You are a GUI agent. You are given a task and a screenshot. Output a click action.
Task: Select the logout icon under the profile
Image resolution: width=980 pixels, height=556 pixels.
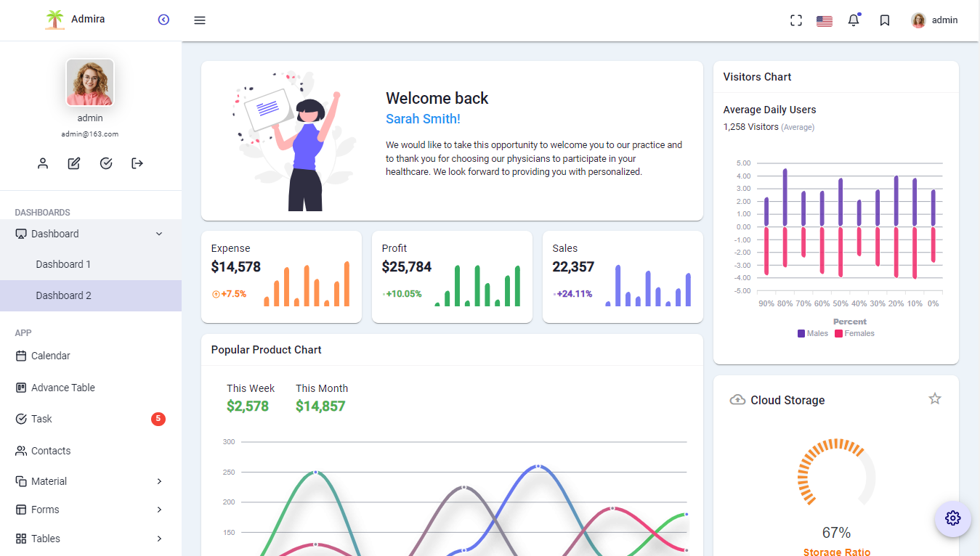coord(137,163)
